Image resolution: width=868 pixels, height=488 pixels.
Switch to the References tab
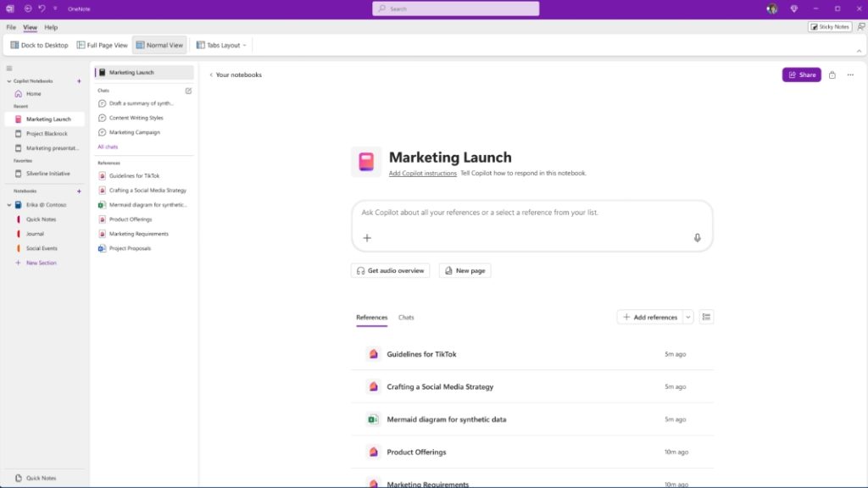(x=371, y=318)
